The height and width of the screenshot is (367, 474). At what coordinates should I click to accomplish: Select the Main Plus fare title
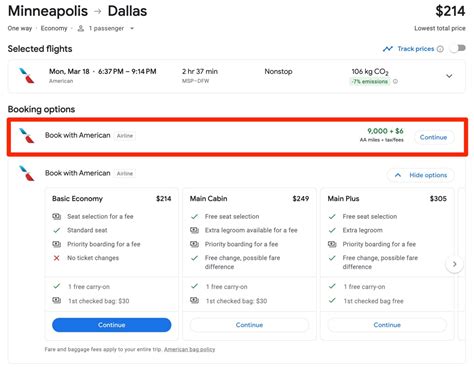(x=343, y=199)
